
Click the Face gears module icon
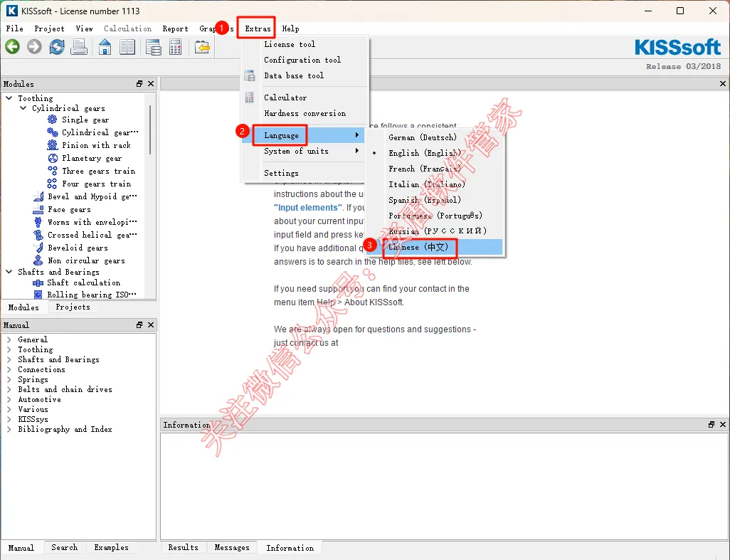(38, 209)
